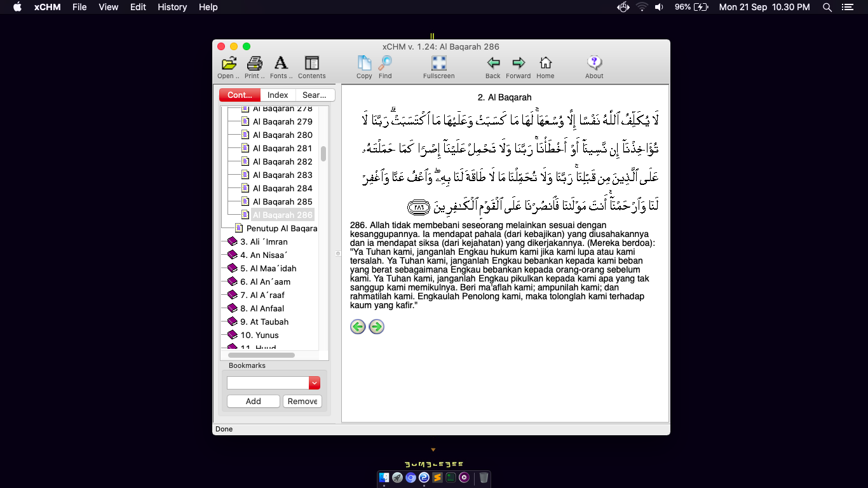Click the battery status in menu bar
The height and width of the screenshot is (488, 868).
pos(691,7)
